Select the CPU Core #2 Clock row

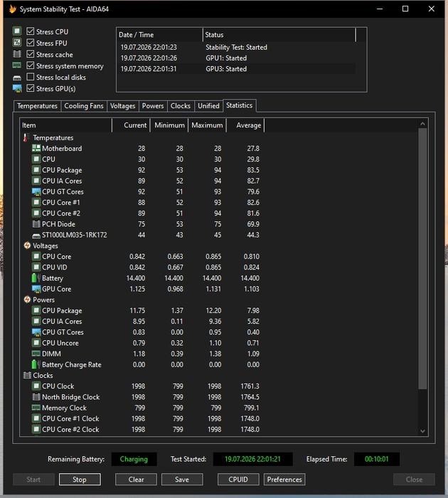click(x=143, y=430)
